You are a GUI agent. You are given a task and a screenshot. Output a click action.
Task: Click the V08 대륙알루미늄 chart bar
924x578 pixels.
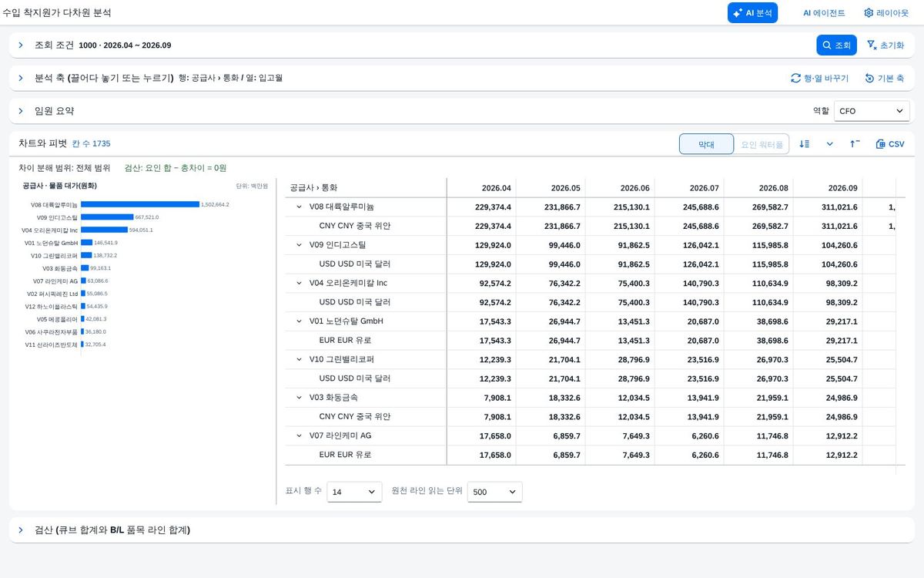[x=140, y=204]
